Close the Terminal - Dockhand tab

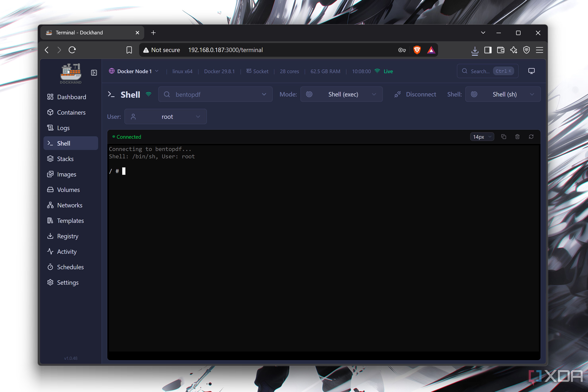click(x=137, y=33)
